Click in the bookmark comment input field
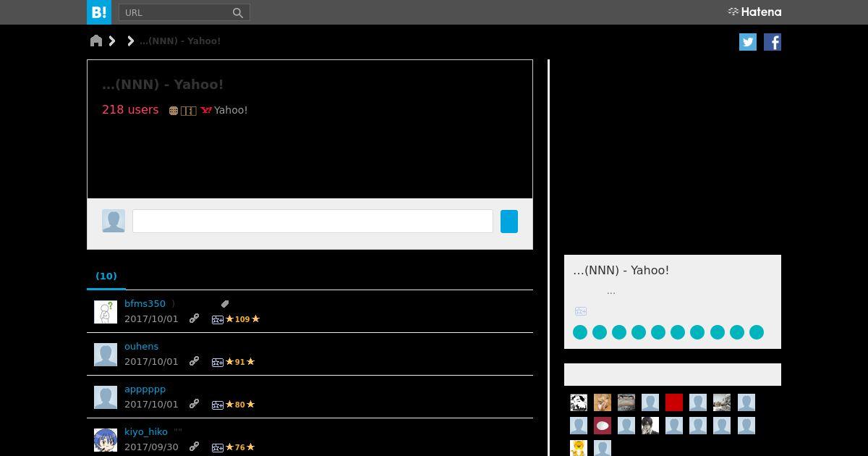 [312, 221]
